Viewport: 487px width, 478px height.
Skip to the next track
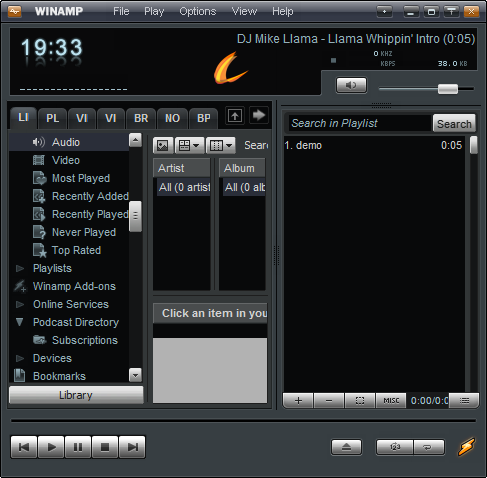[x=132, y=447]
